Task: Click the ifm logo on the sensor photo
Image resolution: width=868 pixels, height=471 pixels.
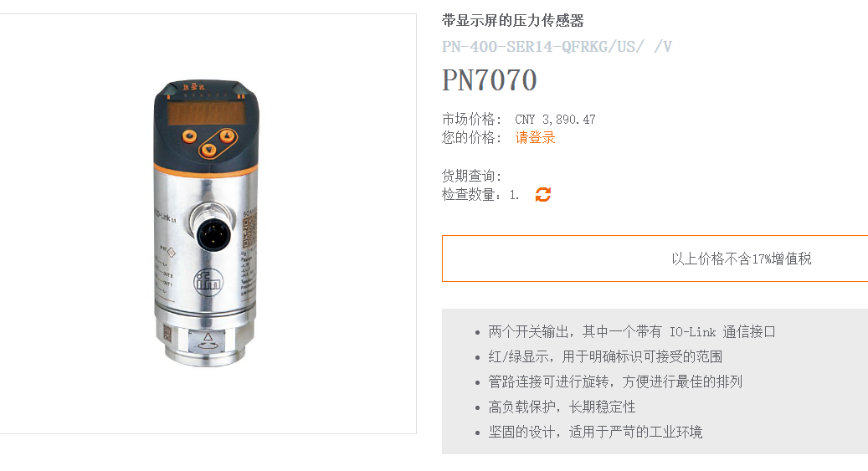Action: 208,282
